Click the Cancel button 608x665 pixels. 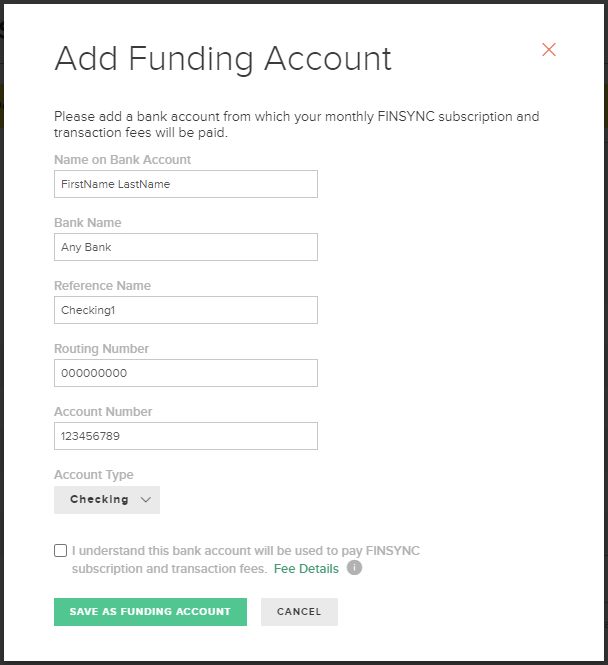(299, 612)
